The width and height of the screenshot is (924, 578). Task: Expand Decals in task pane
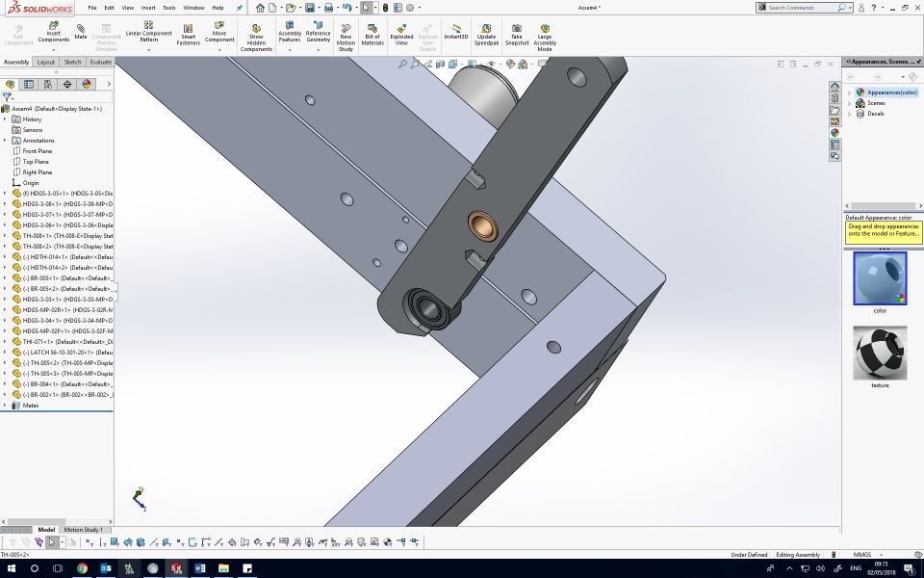click(x=849, y=114)
